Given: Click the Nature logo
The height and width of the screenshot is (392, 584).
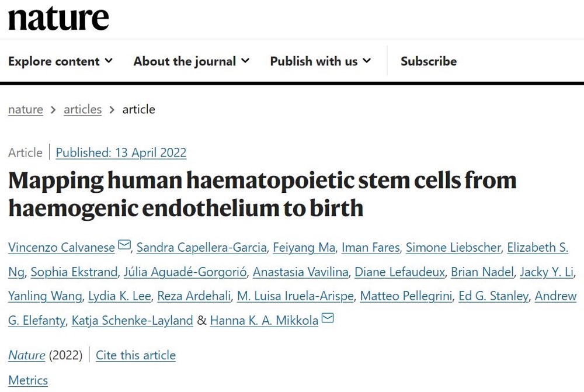Looking at the screenshot, I should [58, 19].
